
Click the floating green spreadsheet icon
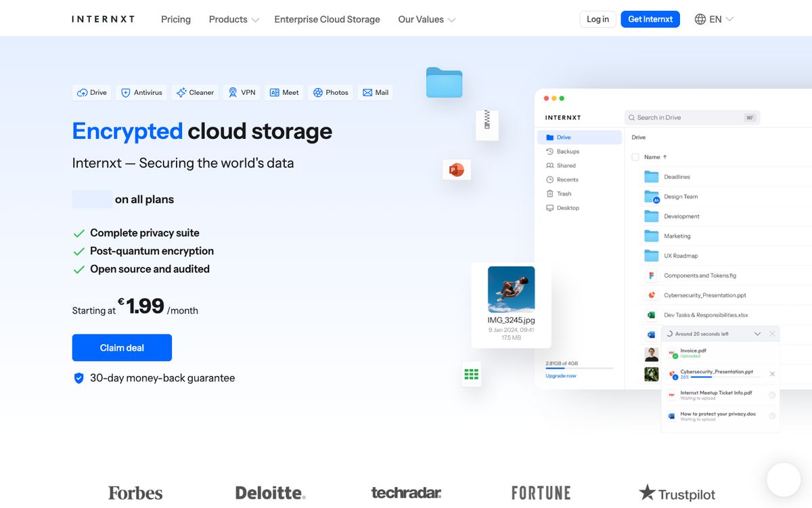click(472, 374)
